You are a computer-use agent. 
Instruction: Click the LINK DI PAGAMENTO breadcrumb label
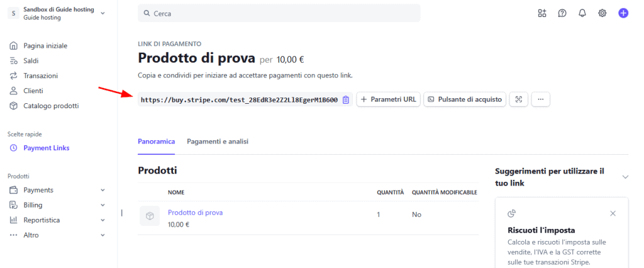tap(170, 43)
